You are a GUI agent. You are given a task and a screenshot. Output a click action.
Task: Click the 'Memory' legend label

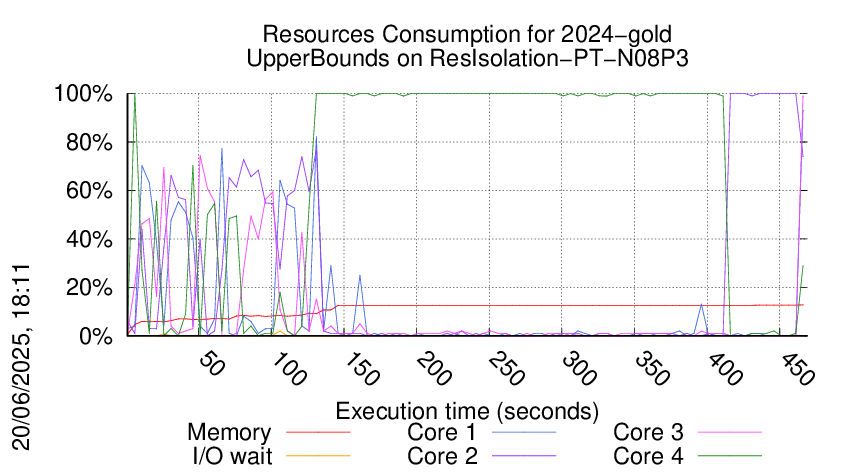pos(229,433)
